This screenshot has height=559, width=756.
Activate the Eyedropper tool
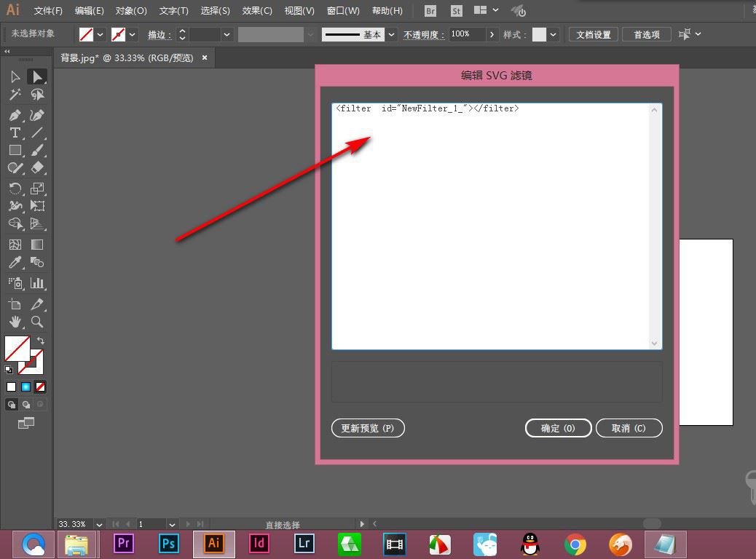15,262
